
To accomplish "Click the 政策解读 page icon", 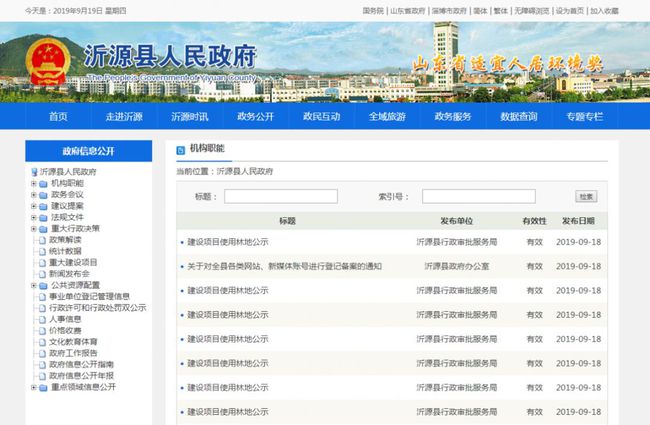I will [x=42, y=240].
